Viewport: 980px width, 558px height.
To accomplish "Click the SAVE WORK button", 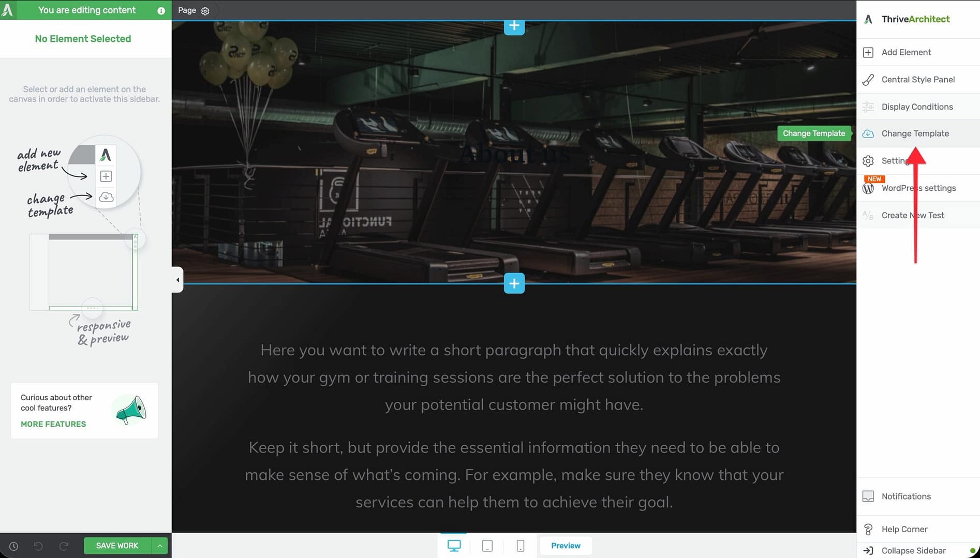I will click(x=117, y=546).
